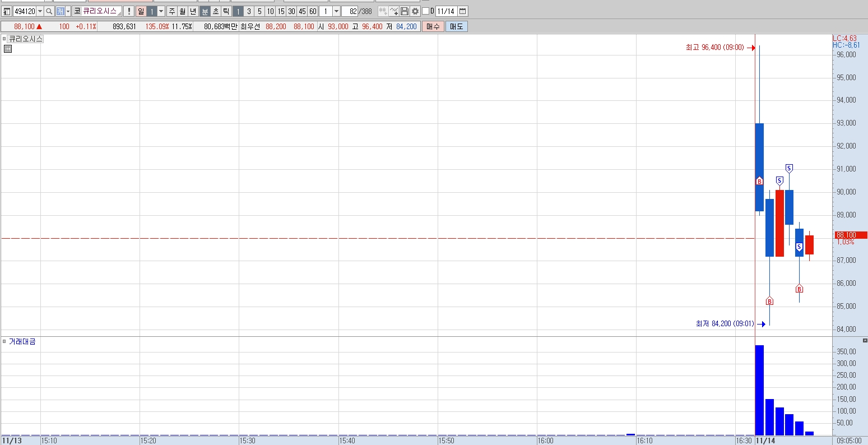
Task: Click the stock search magnifier icon
Action: pos(49,11)
